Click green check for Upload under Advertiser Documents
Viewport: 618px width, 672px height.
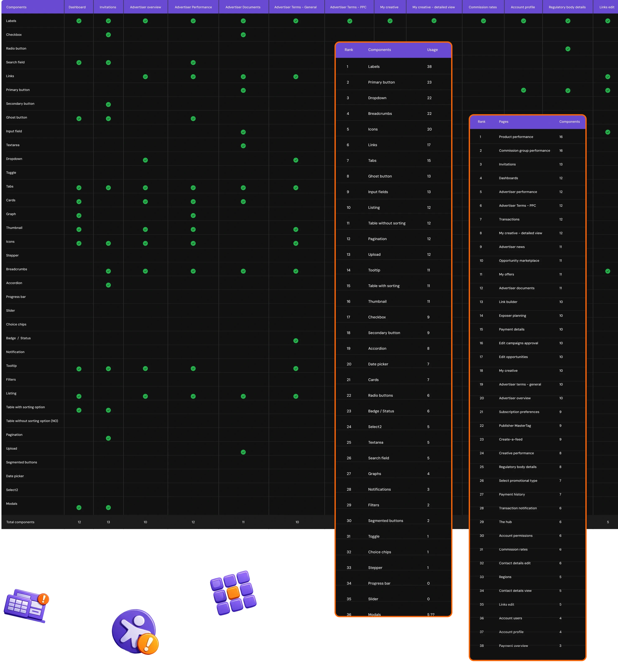(x=243, y=452)
